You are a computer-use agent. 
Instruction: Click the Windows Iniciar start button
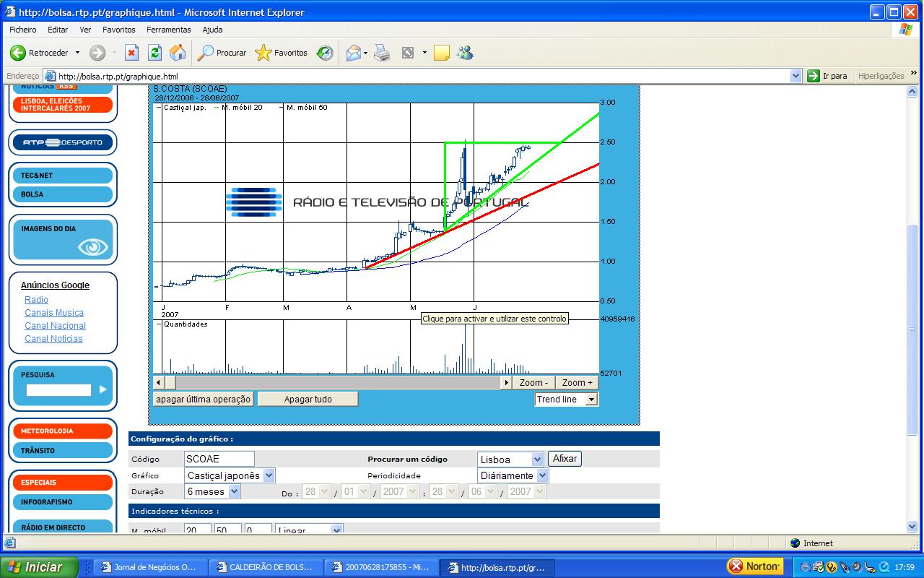pos(40,567)
